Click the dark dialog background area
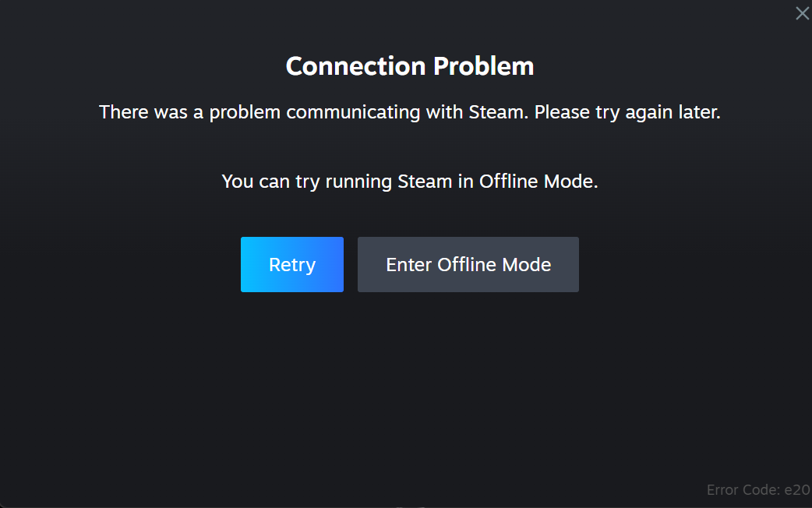 click(405, 374)
